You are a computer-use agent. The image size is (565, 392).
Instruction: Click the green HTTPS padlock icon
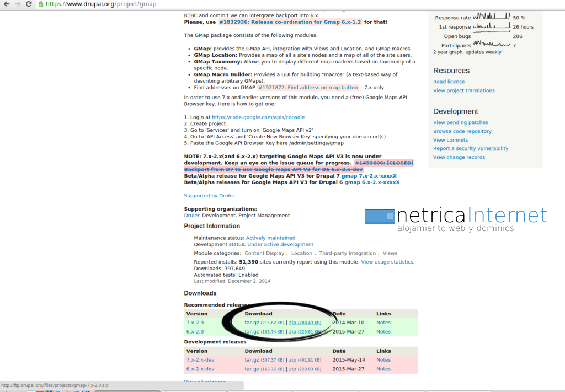pos(41,4)
